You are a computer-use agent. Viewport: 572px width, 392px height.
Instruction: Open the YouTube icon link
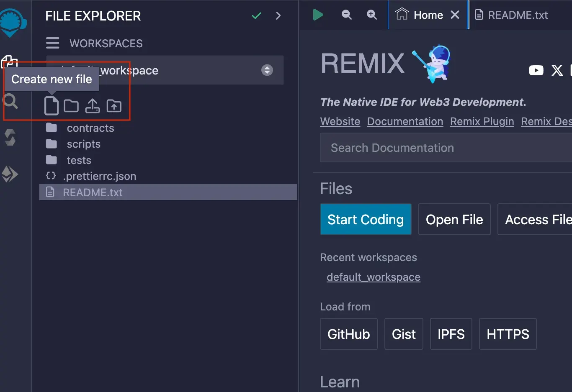pos(536,70)
